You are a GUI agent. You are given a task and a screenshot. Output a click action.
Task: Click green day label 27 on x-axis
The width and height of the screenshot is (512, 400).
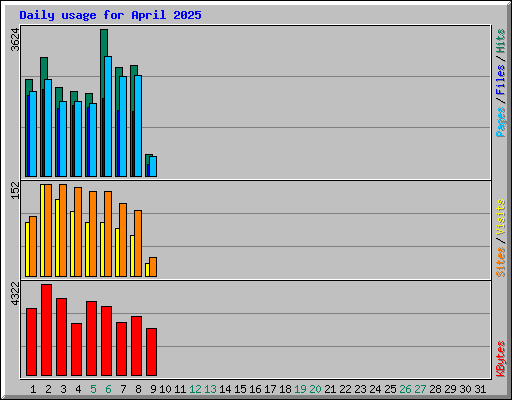[x=420, y=389]
